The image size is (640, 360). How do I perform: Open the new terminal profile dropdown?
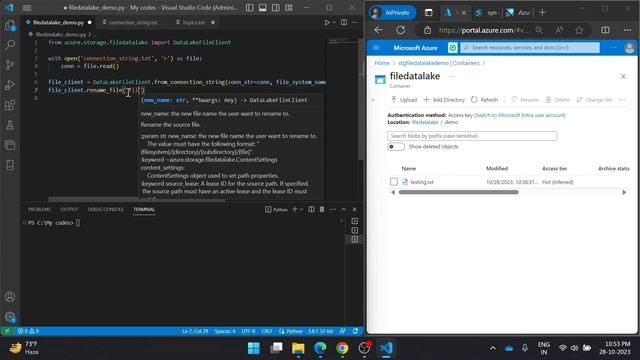tap(302, 209)
